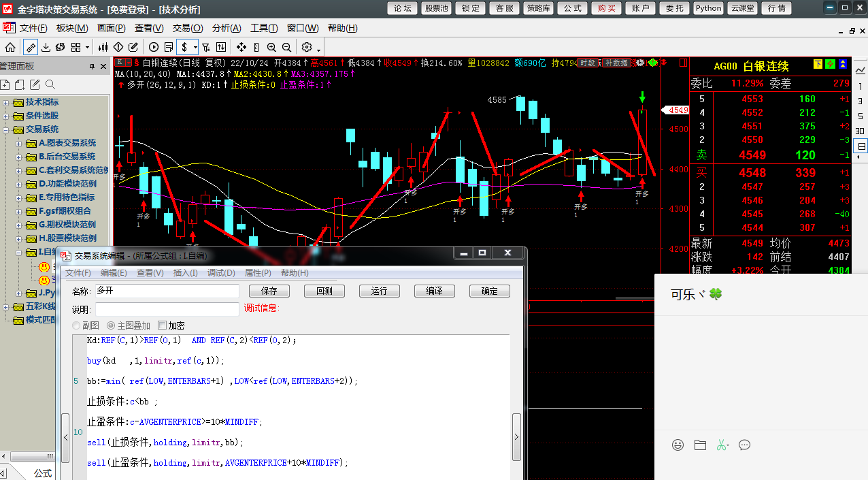The height and width of the screenshot is (480, 868).
Task: Expand the 条件选股 tree node
Action: 6,116
